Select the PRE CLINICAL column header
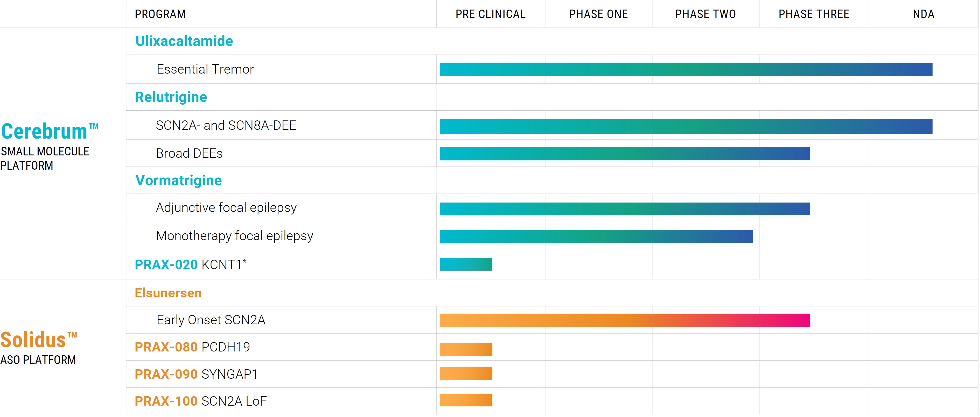This screenshot has width=980, height=417. (490, 14)
